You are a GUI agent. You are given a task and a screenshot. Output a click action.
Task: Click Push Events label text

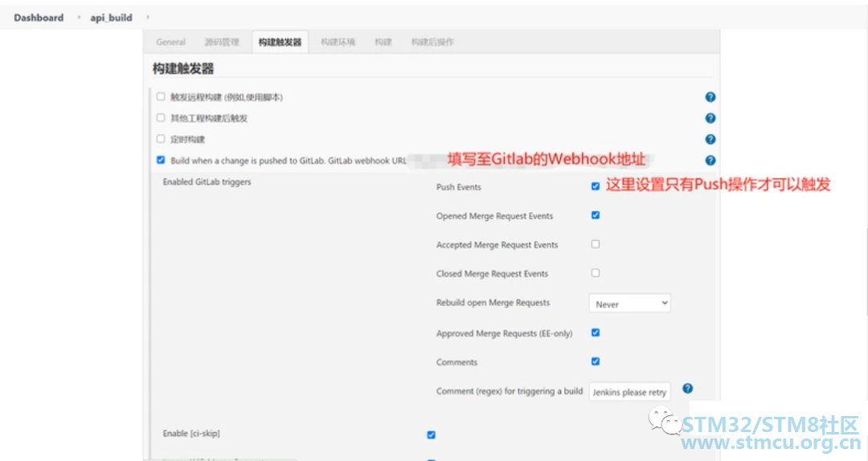(458, 187)
